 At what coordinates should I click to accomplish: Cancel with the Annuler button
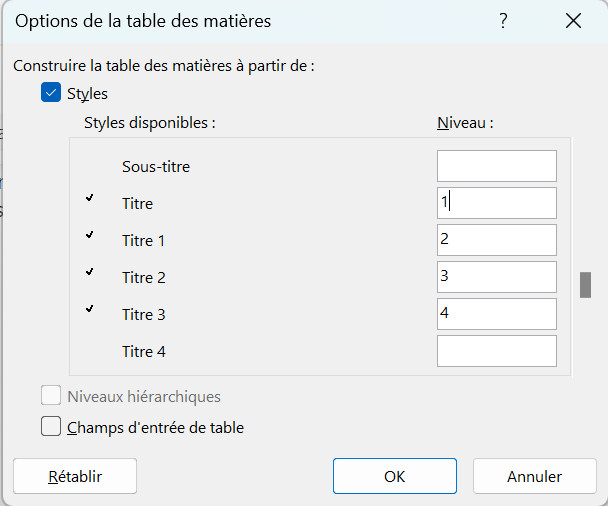coord(534,477)
